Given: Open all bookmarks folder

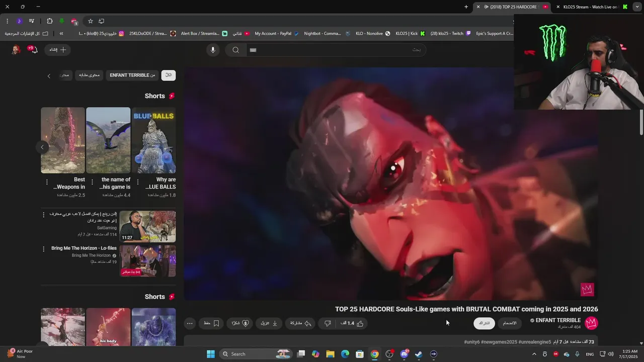Looking at the screenshot, I should point(26,34).
